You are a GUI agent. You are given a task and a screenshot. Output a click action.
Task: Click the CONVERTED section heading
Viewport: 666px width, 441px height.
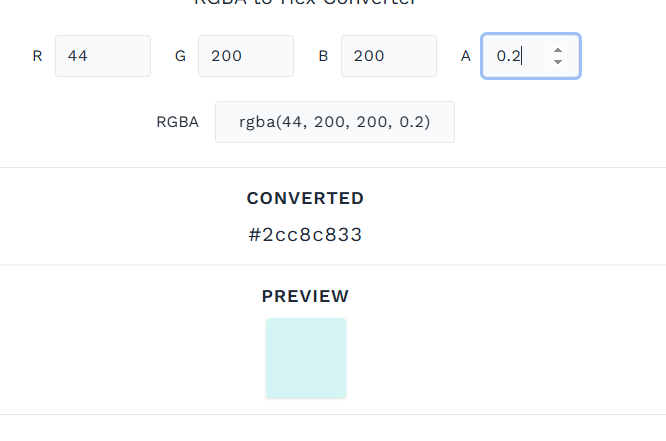click(305, 198)
